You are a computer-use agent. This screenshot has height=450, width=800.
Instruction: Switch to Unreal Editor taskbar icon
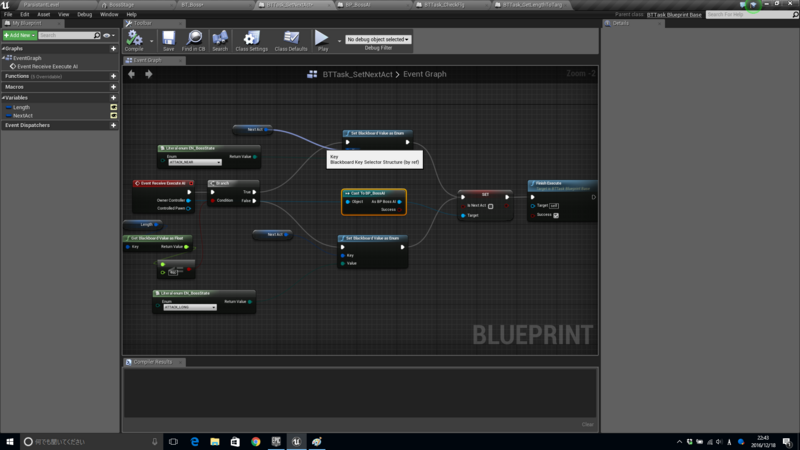click(x=296, y=441)
